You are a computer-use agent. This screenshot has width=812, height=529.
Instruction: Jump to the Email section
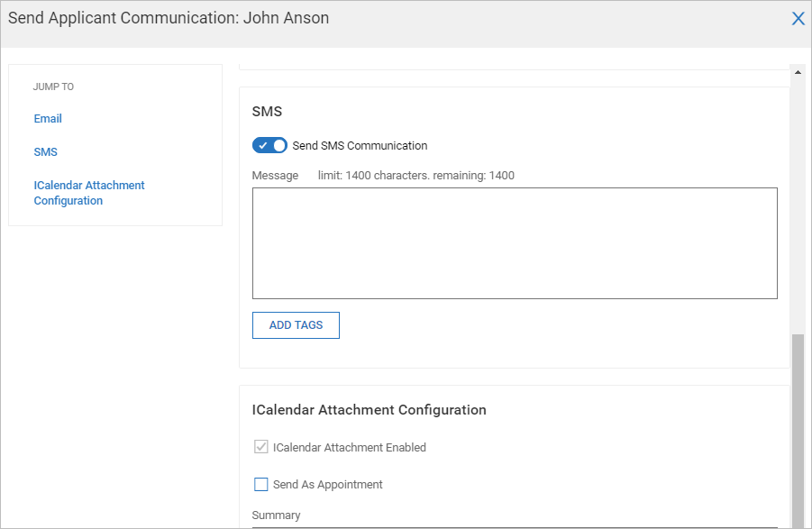48,119
